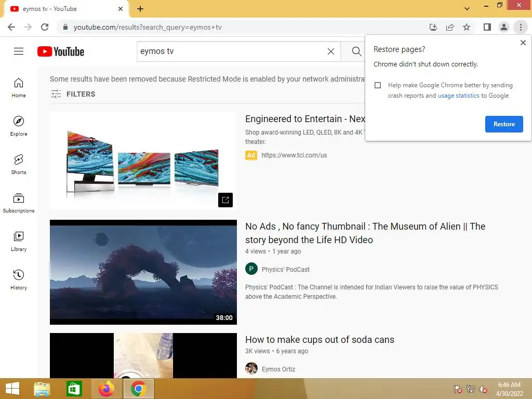Expand the tab search chevron
Viewport: 532px width, 399px height.
467,8
